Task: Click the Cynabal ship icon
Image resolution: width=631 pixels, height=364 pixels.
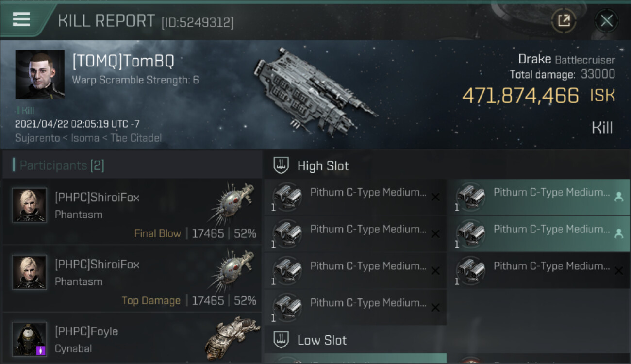Action: tap(232, 338)
